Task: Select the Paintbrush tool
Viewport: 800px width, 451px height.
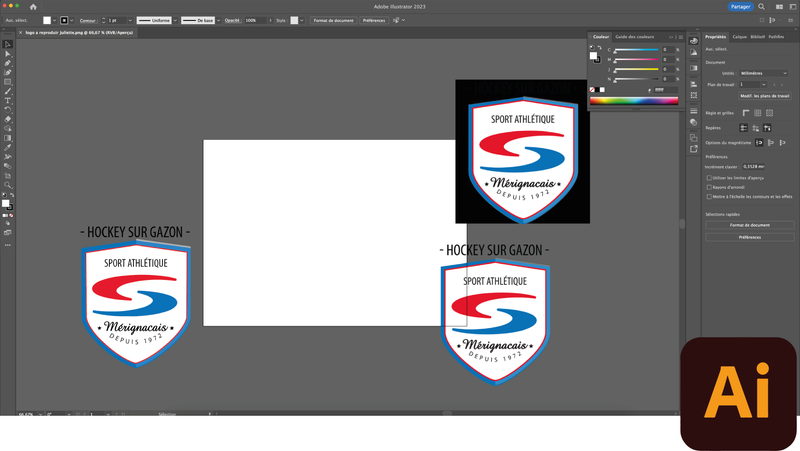Action: (x=8, y=91)
